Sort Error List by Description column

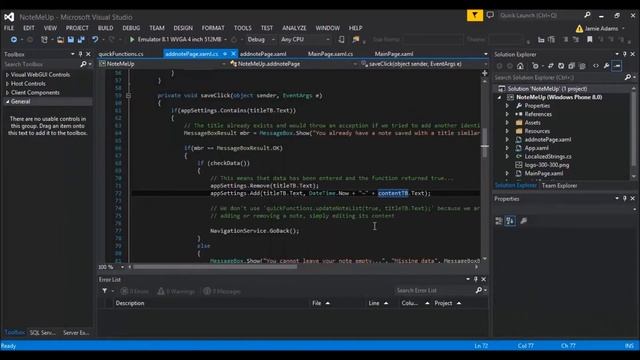coord(130,303)
